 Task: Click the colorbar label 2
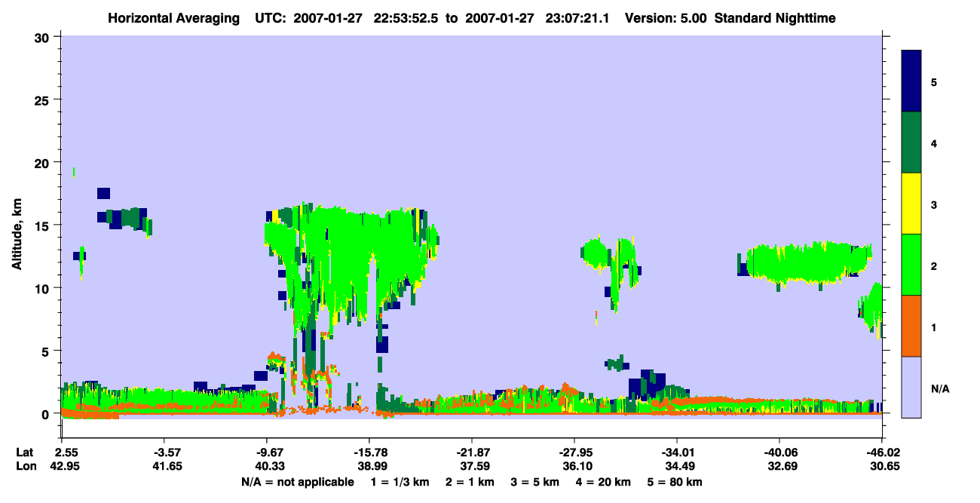click(x=934, y=265)
